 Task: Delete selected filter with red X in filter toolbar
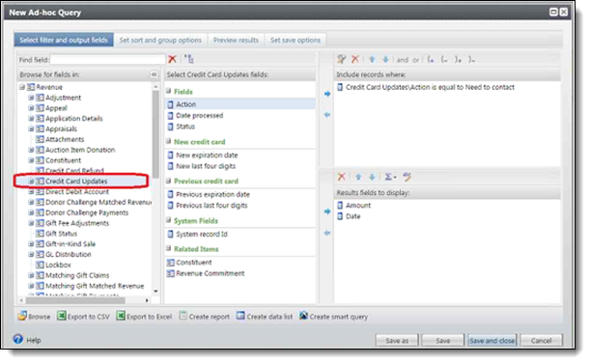point(354,59)
